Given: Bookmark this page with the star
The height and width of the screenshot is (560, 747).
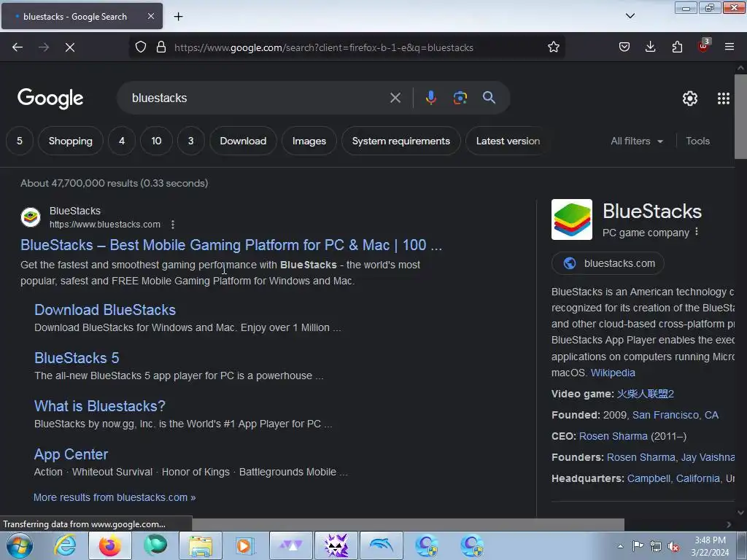Looking at the screenshot, I should tap(553, 47).
